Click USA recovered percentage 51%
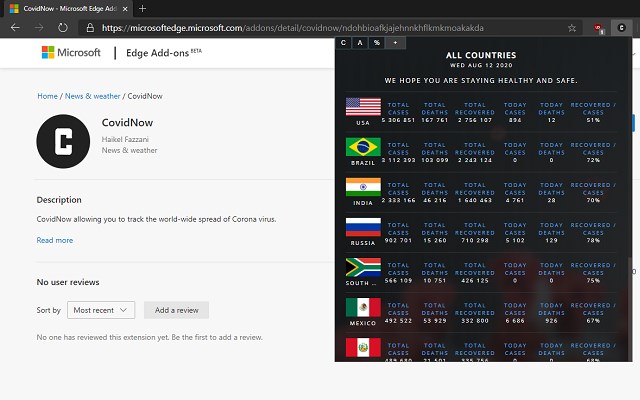Screen dimensions: 640x400 coord(593,120)
